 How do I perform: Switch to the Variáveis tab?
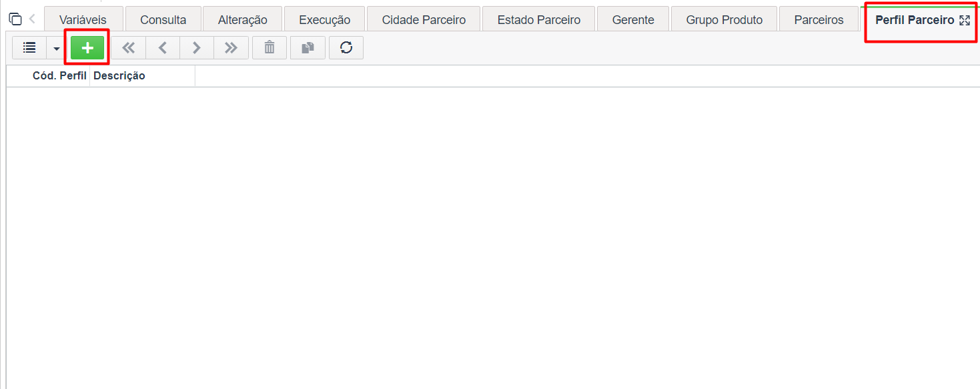click(x=83, y=19)
